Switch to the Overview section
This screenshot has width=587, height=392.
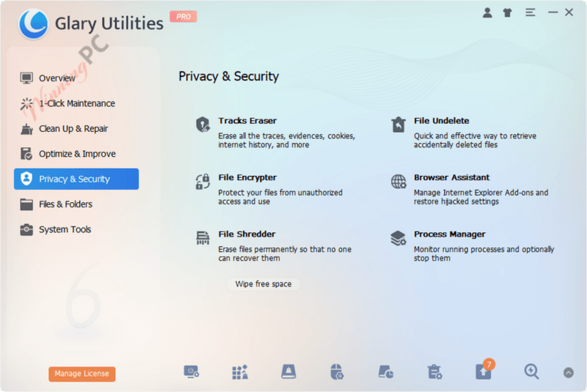57,78
